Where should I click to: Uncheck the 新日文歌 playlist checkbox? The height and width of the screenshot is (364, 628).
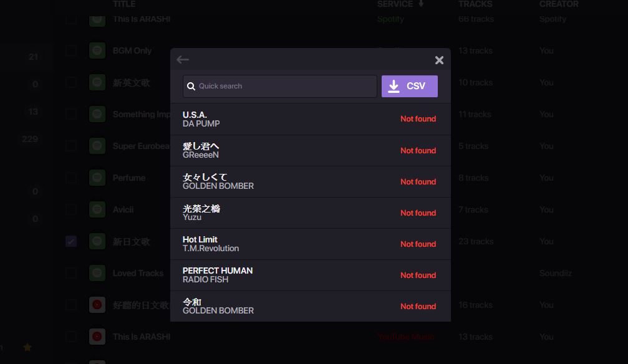[x=71, y=241]
